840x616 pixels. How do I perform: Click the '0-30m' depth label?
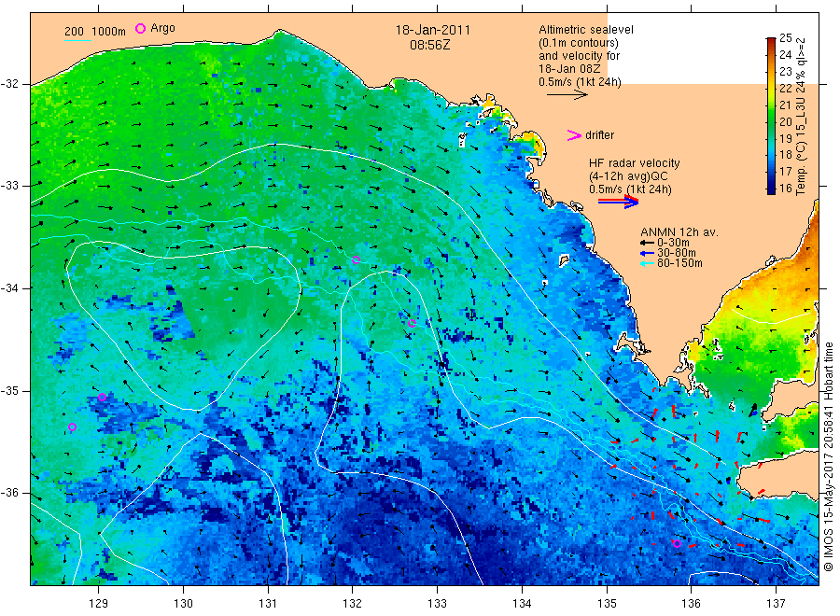point(673,243)
